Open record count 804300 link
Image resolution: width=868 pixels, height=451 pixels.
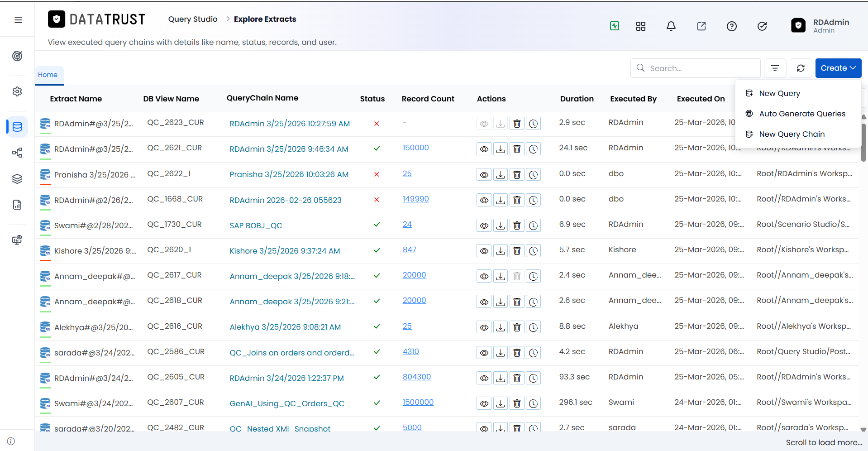(416, 377)
